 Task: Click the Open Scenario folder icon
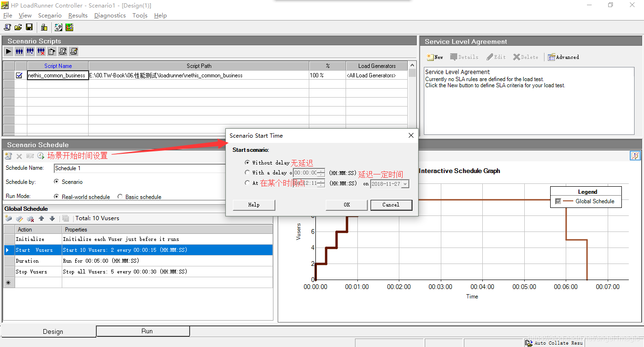[x=18, y=27]
